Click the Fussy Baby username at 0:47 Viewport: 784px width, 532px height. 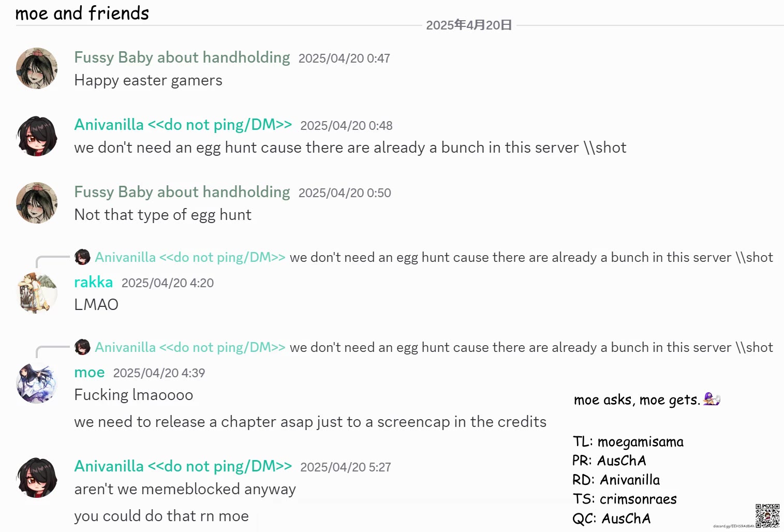point(182,57)
